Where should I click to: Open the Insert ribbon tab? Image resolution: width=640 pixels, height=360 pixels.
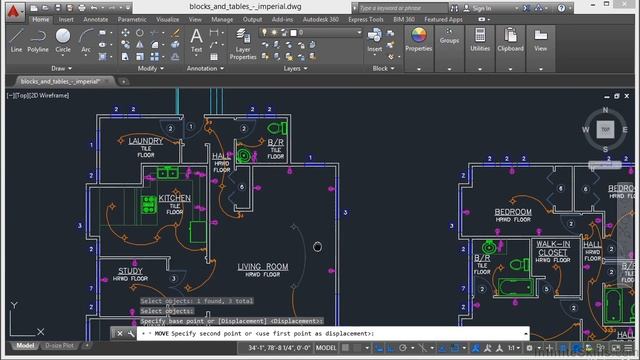pos(66,19)
